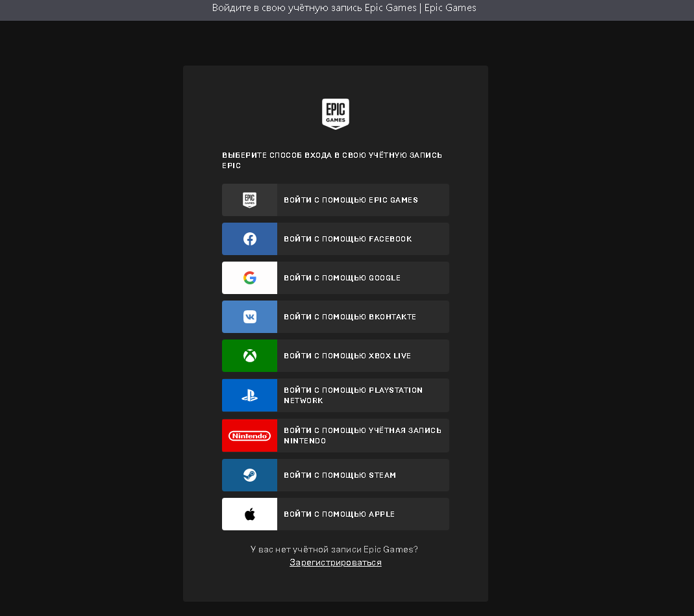Click the Nintendo logo icon
Viewport: 694px width, 616px height.
pyautogui.click(x=250, y=436)
